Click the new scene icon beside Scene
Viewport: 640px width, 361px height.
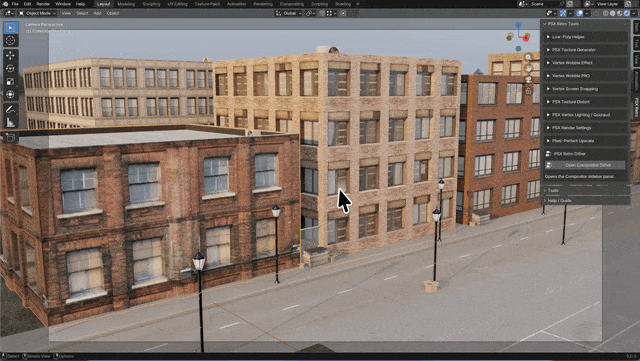tap(570, 4)
